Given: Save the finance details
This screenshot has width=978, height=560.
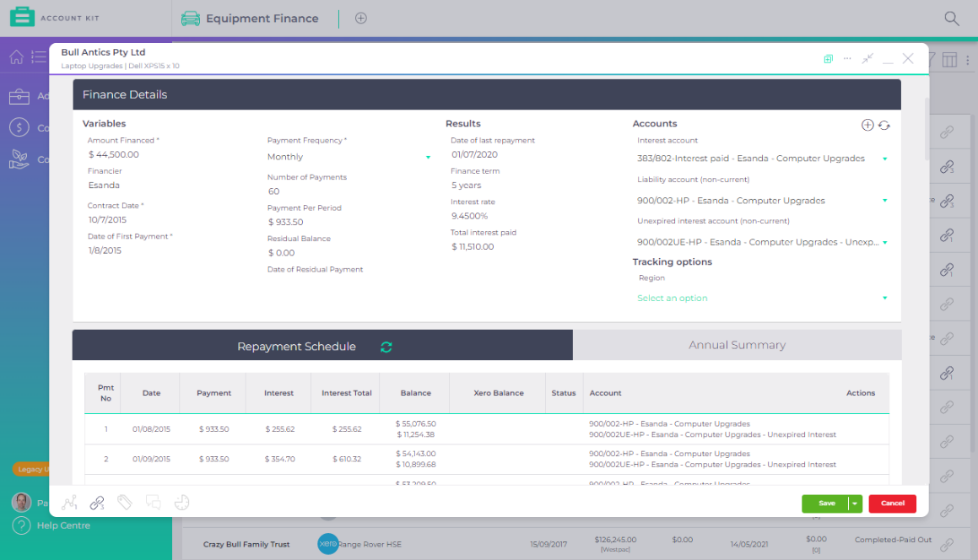Looking at the screenshot, I should [x=825, y=503].
